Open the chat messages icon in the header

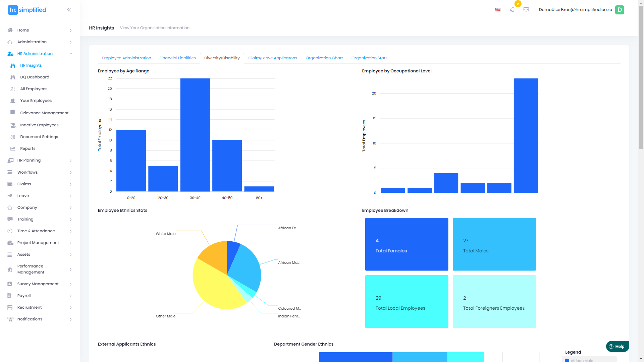tap(526, 10)
